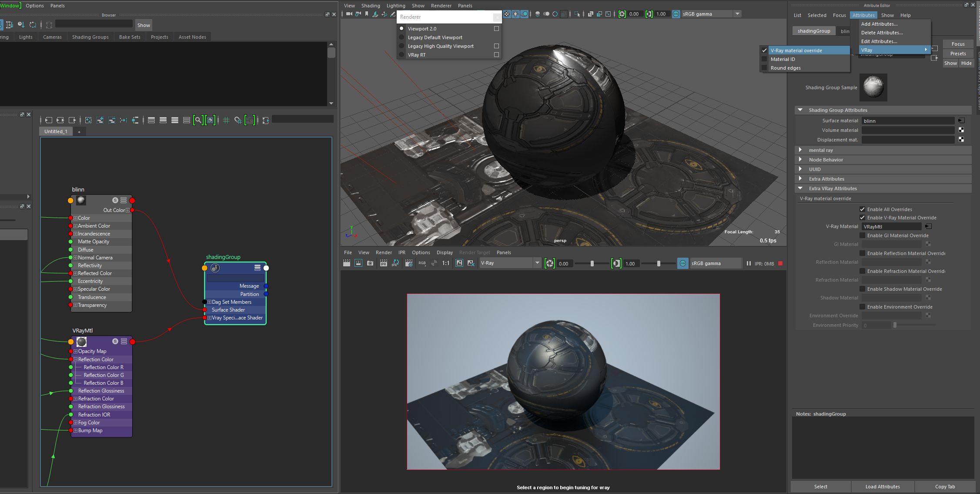The image size is (980, 494).
Task: Open the Lighting menu in viewport
Action: tap(395, 6)
